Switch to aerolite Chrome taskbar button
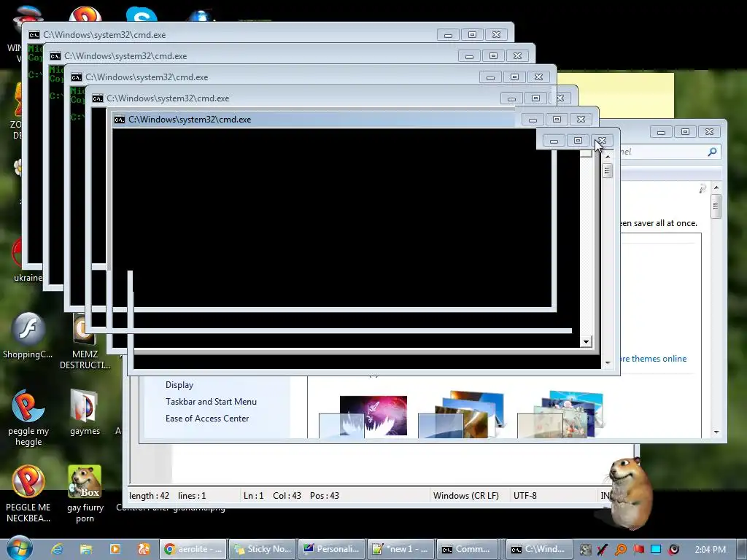This screenshot has width=747, height=560. 193,549
